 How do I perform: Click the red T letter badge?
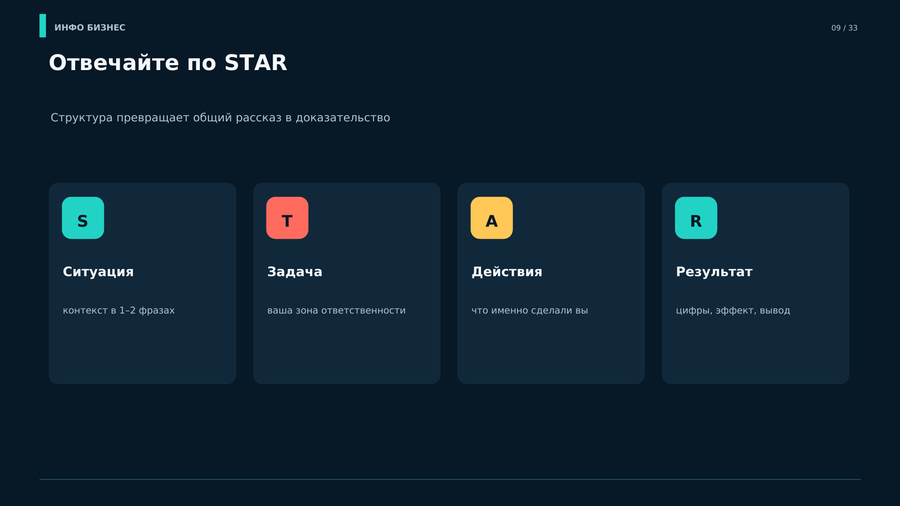[x=287, y=218]
